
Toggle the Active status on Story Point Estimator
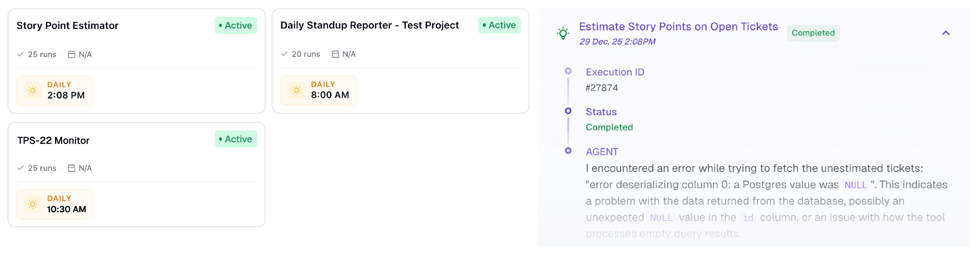(x=236, y=25)
